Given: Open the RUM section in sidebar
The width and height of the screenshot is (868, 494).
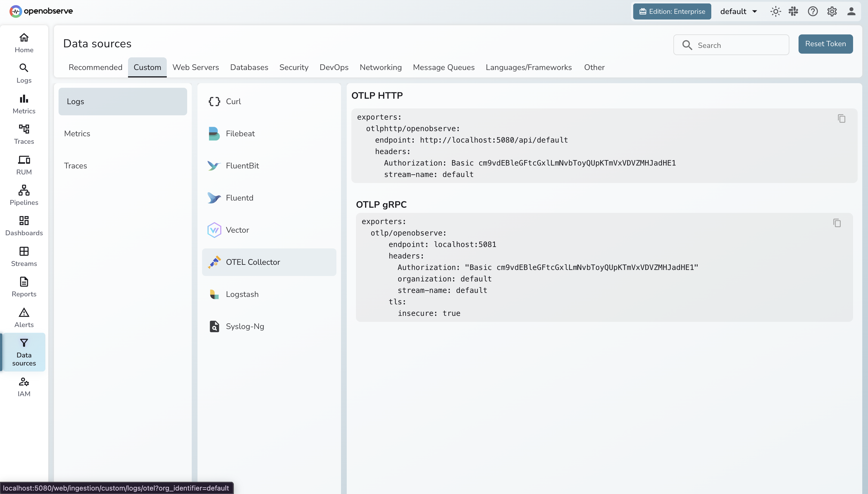Looking at the screenshot, I should (24, 164).
